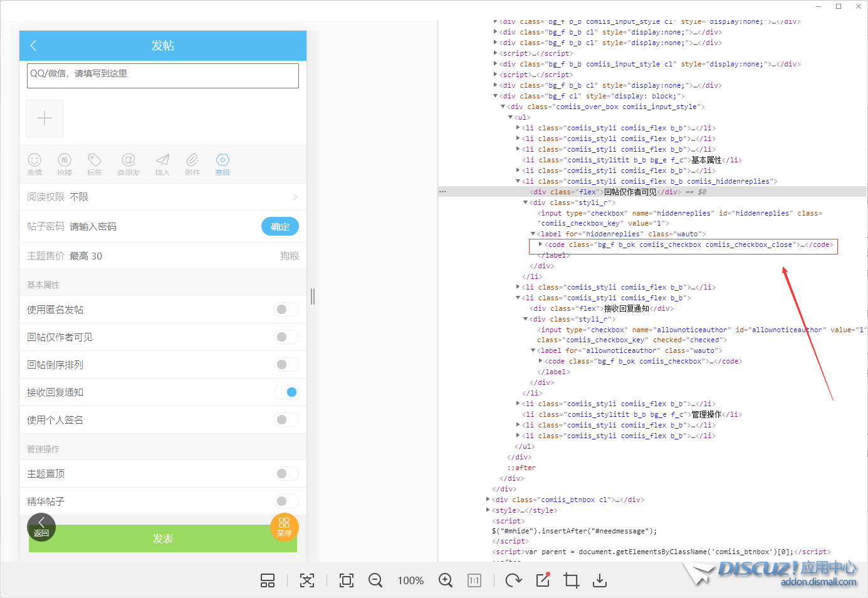Image resolution: width=868 pixels, height=598 pixels.
Task: Click the green 发表 publish button
Action: click(x=163, y=539)
